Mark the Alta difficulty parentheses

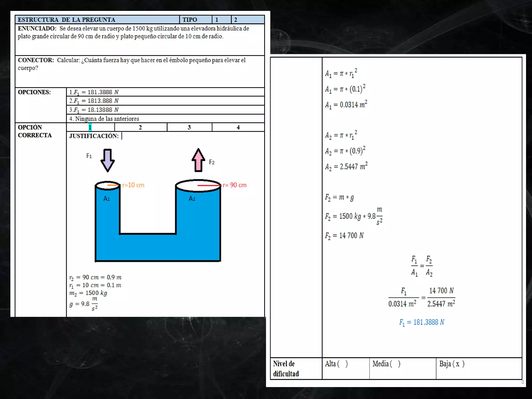point(343,364)
